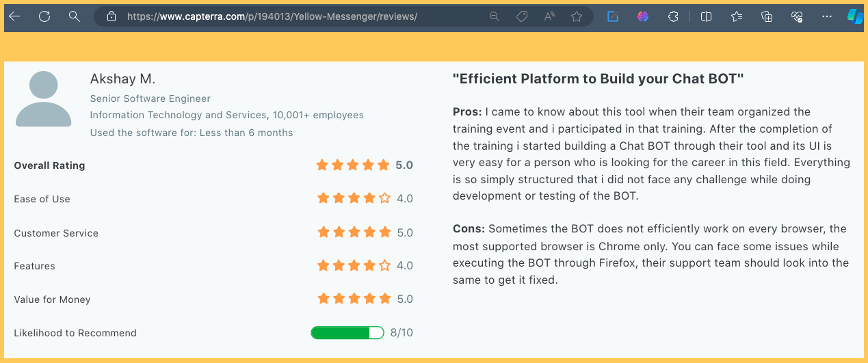868x363 pixels.
Task: Select the Senior Software Engineer text
Action: tap(150, 98)
